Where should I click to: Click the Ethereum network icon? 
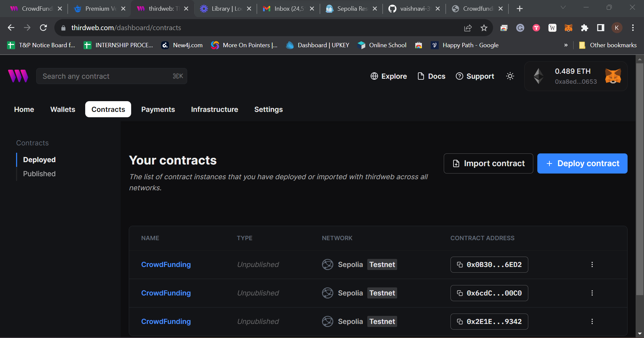click(x=539, y=76)
